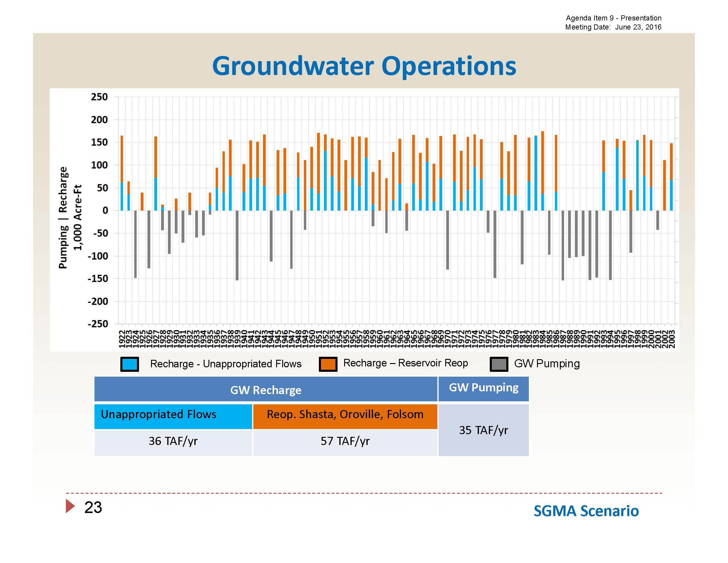This screenshot has height=563, width=728.
Task: Click the slide number 23
Action: [x=93, y=507]
